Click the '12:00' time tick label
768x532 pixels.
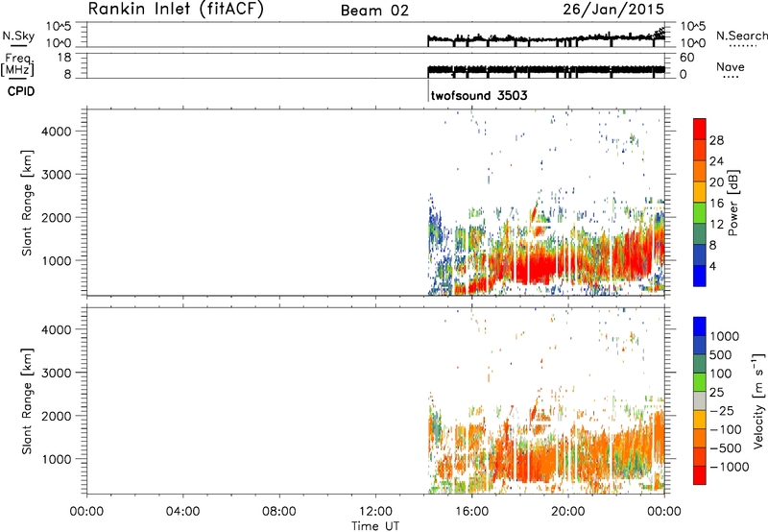point(375,512)
